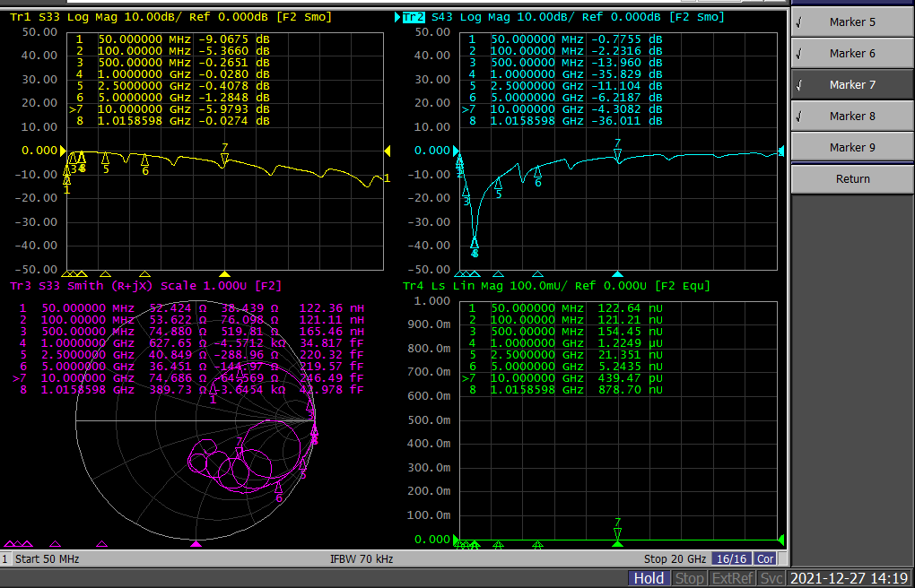
Task: Click the Tr4 Ls Lin Mag title
Action: (x=556, y=286)
